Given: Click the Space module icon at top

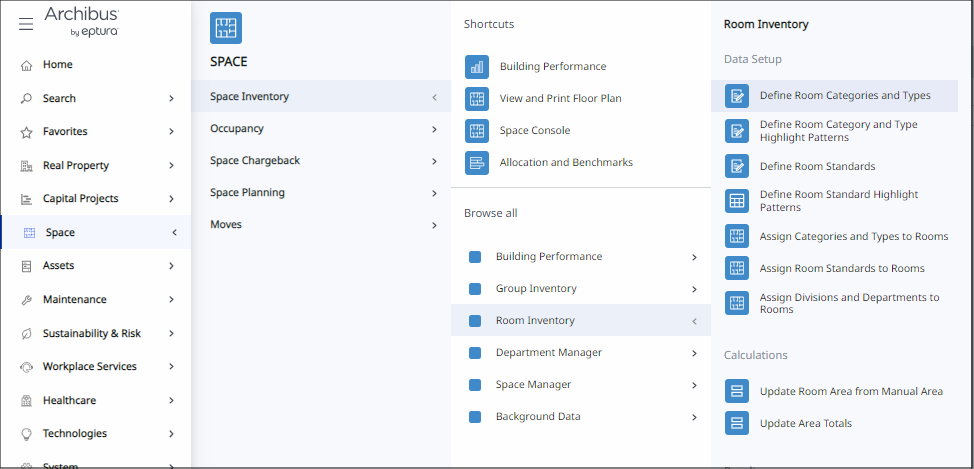Looking at the screenshot, I should click(226, 28).
